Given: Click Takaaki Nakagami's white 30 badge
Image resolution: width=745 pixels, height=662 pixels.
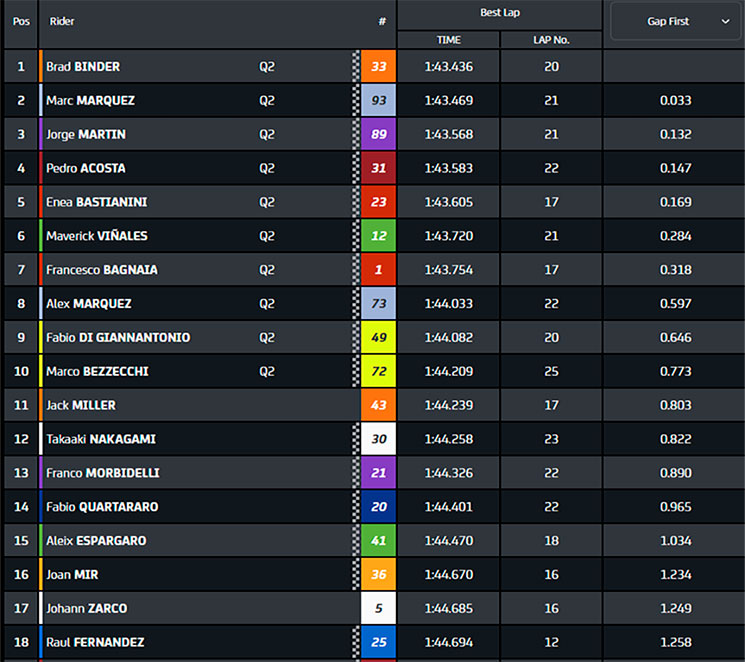Looking at the screenshot, I should click(378, 439).
